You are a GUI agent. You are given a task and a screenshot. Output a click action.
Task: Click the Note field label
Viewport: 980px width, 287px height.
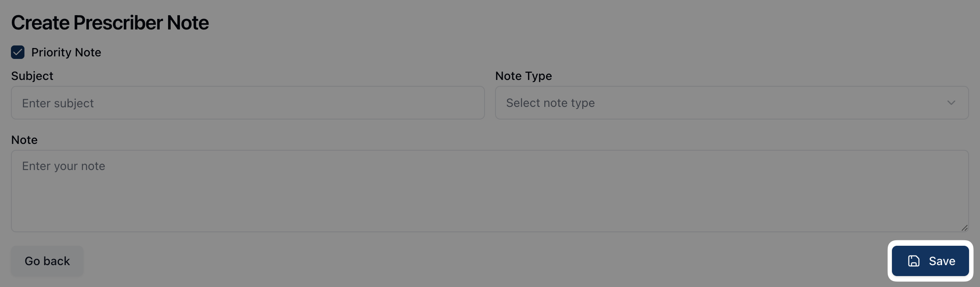click(x=24, y=140)
